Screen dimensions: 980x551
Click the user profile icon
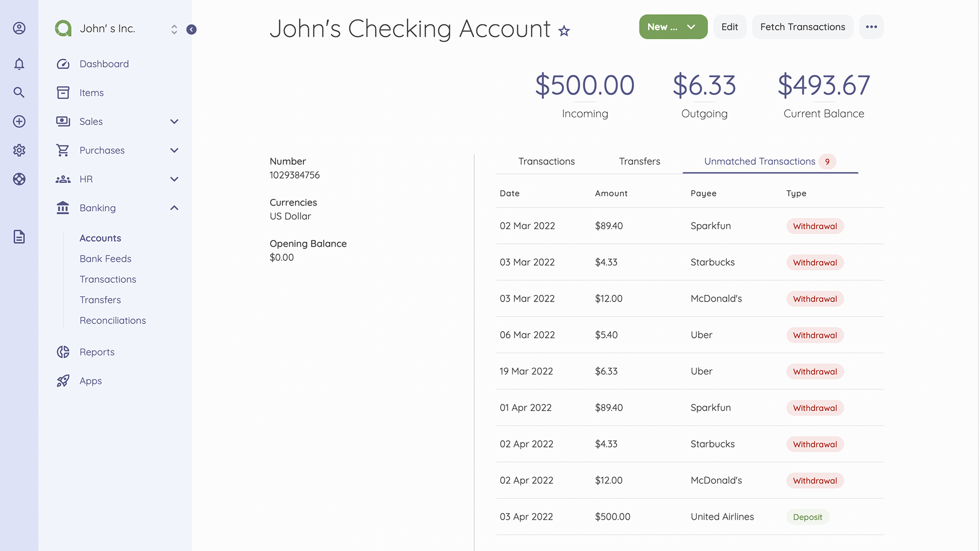19,28
